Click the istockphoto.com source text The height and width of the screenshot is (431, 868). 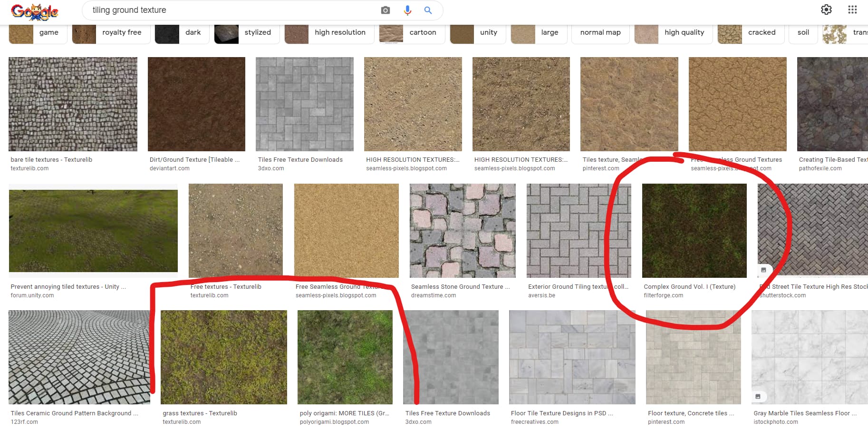(776, 422)
